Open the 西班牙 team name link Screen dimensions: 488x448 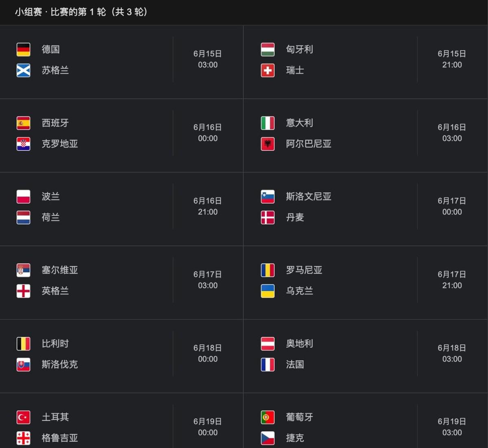(x=55, y=123)
